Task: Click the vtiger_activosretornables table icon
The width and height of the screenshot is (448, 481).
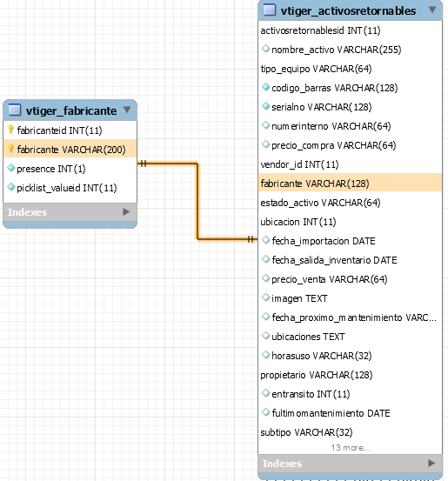Action: [270, 10]
